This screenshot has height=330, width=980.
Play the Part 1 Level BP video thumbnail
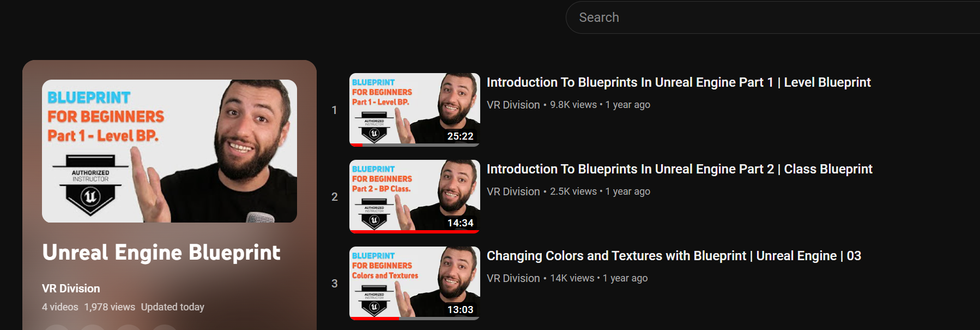(x=415, y=110)
